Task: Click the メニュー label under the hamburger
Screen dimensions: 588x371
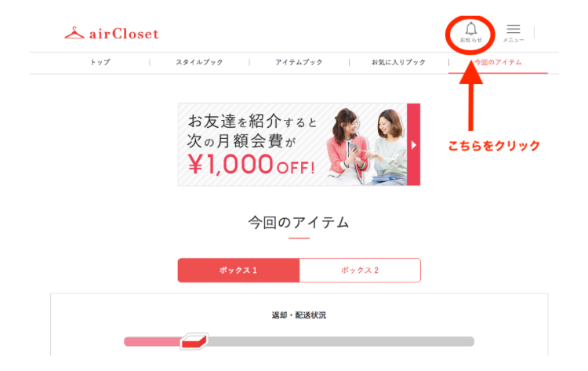Action: (514, 40)
